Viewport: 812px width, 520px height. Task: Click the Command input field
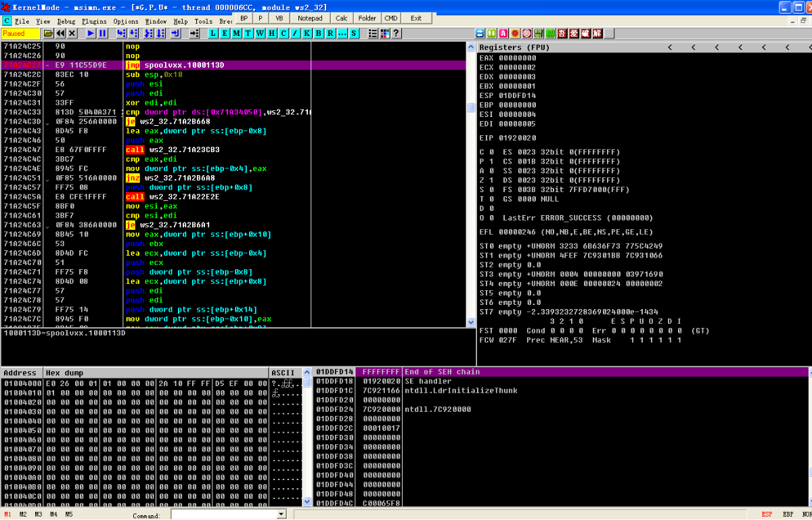coord(224,515)
